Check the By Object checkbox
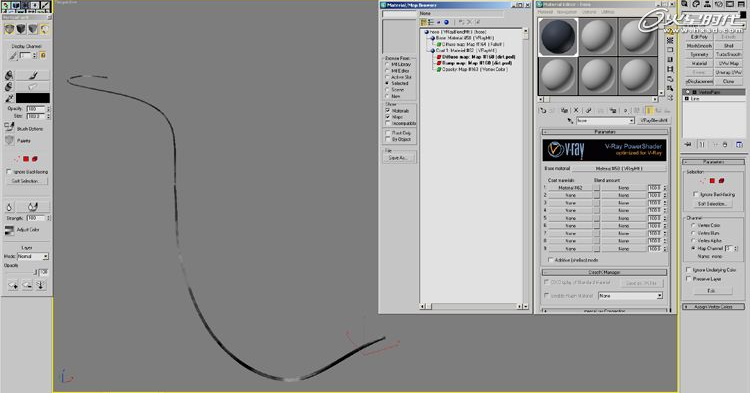Screen dimensions: 750x393 (388, 139)
